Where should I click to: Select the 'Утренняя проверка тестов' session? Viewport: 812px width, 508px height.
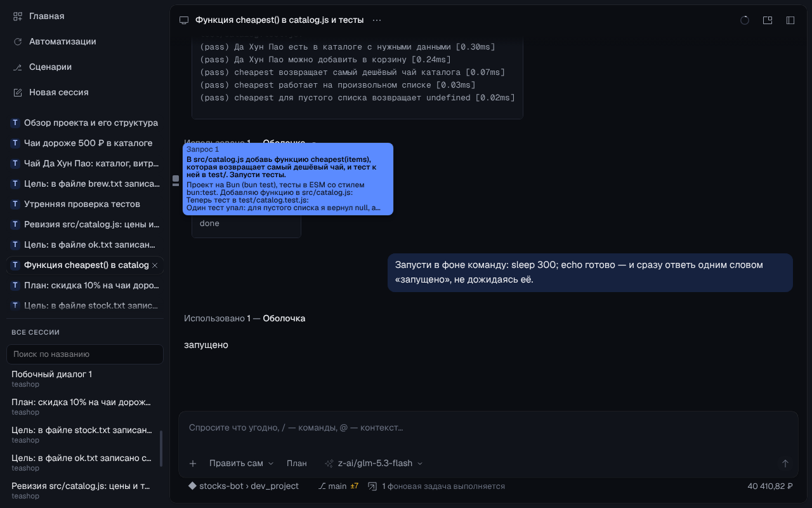(x=85, y=204)
